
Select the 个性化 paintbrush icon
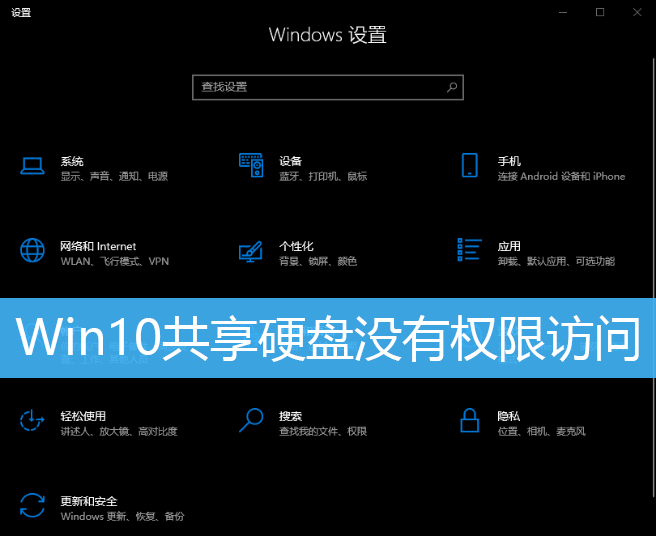pyautogui.click(x=251, y=251)
